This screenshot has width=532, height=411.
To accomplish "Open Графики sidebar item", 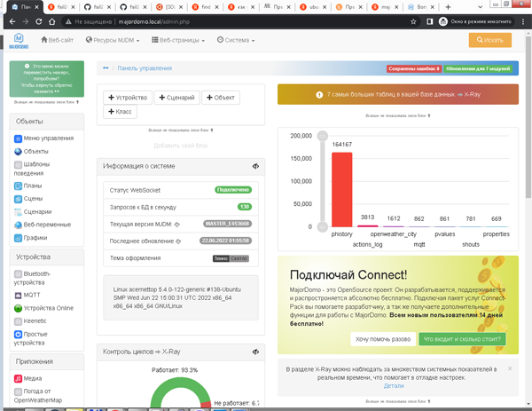I will 30,238.
